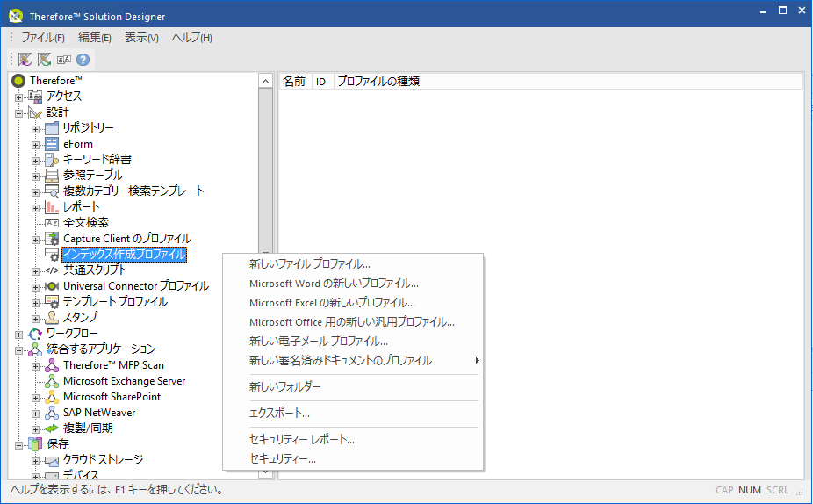
Task: Open submenu arrow for 新しい署名済みドキュメントのプロファイル
Action: pos(477,360)
